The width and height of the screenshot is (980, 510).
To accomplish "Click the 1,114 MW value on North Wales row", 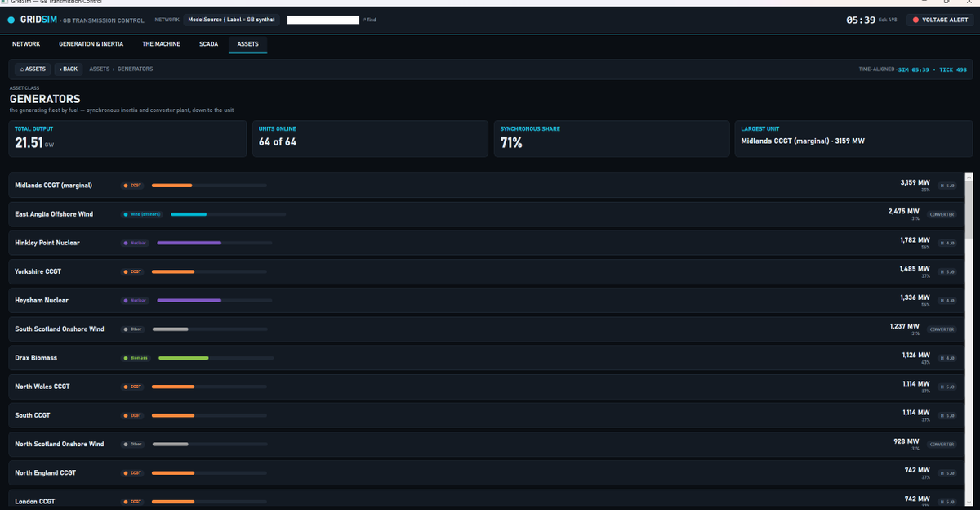I will 915,384.
